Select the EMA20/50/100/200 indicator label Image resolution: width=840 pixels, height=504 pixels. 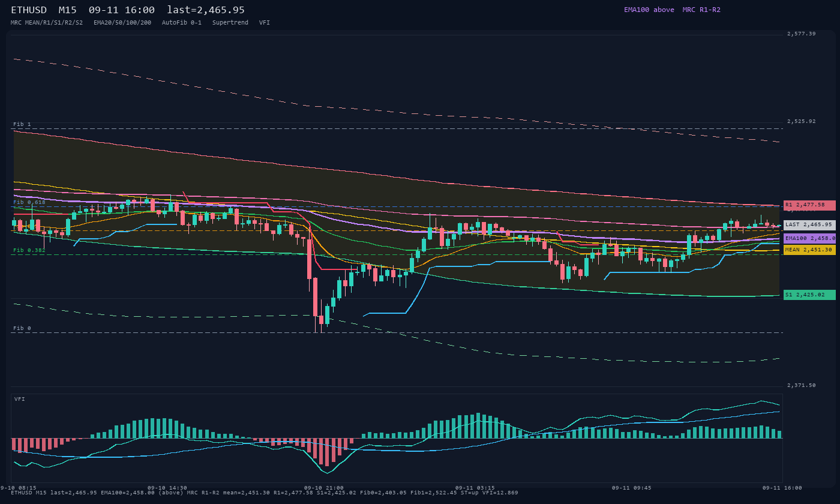122,22
